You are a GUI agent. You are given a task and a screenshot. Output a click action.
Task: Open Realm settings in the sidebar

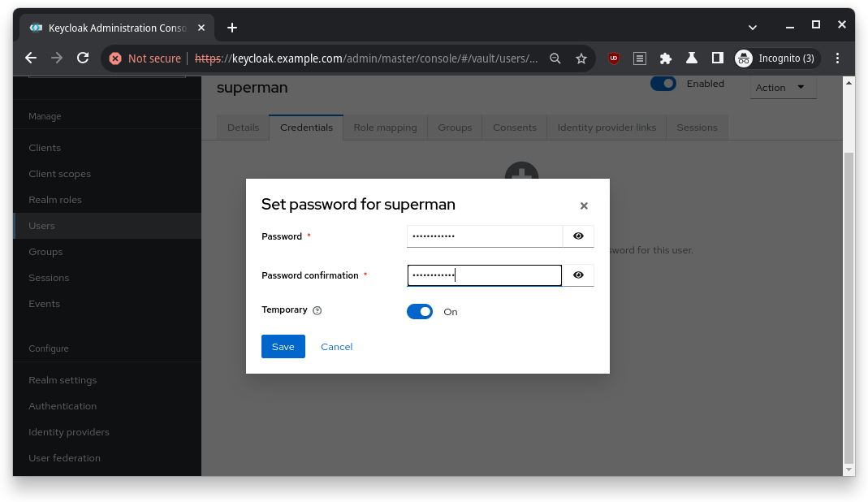pyautogui.click(x=107, y=380)
